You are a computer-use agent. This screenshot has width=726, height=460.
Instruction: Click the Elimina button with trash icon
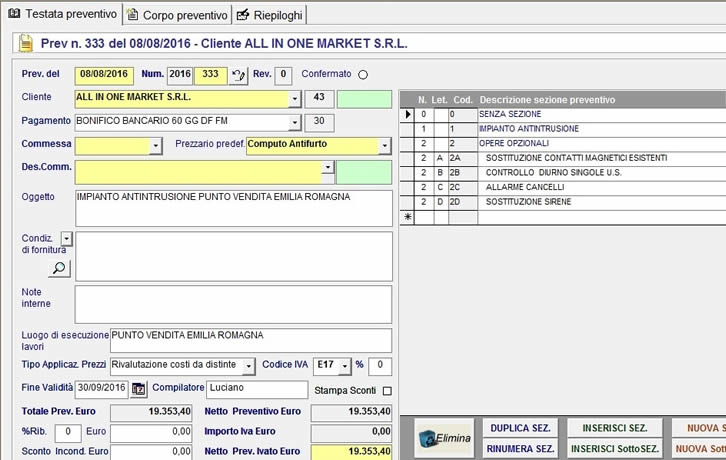tap(444, 438)
